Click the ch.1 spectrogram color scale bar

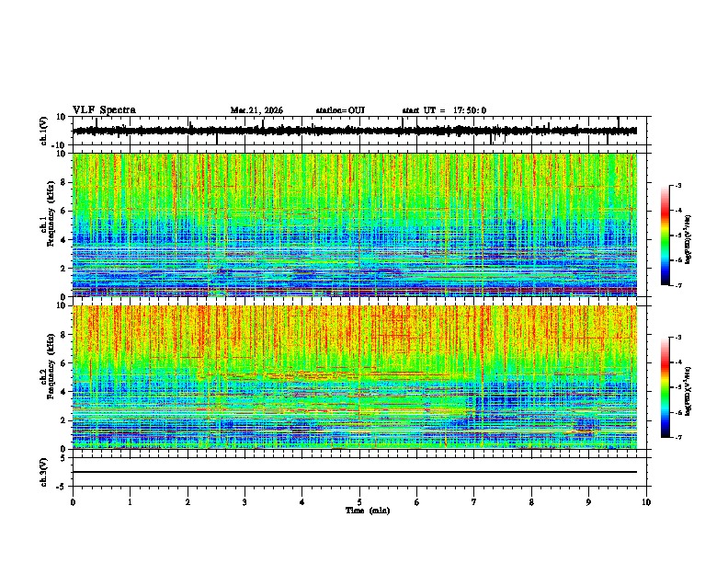click(665, 236)
